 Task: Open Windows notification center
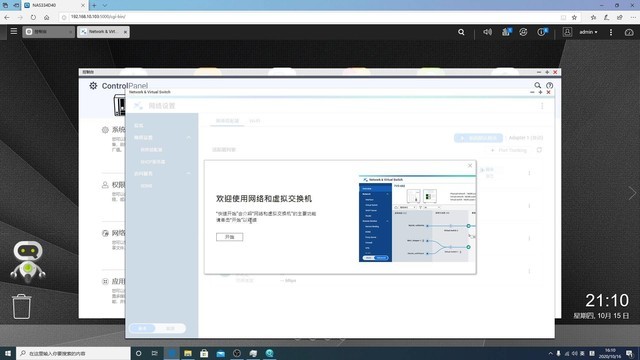[630, 353]
